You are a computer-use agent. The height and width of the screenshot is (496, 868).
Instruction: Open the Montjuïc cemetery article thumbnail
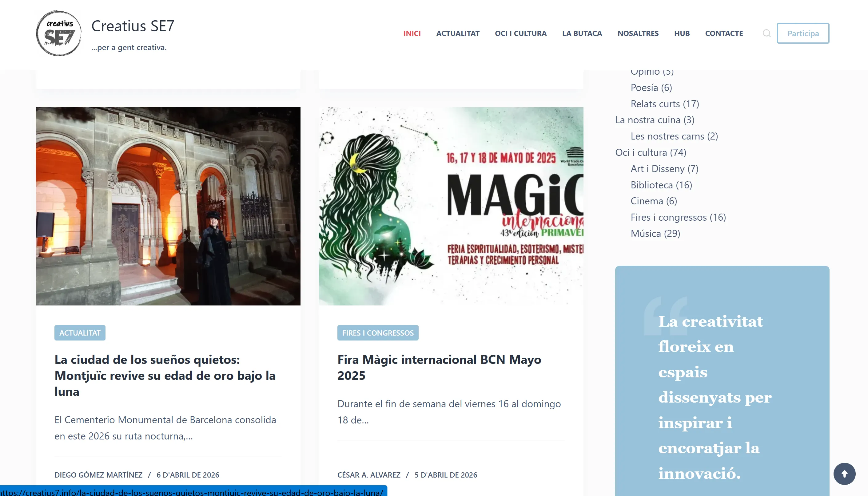pos(168,206)
